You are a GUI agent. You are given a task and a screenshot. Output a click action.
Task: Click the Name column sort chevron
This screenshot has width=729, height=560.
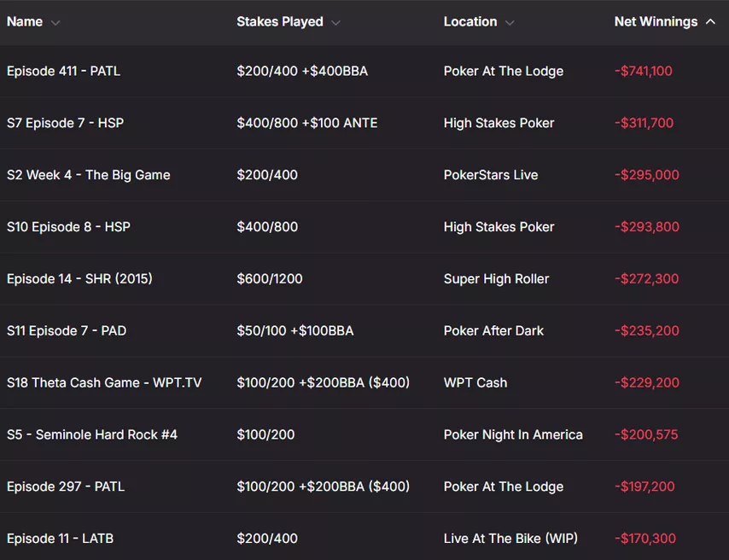click(x=55, y=22)
